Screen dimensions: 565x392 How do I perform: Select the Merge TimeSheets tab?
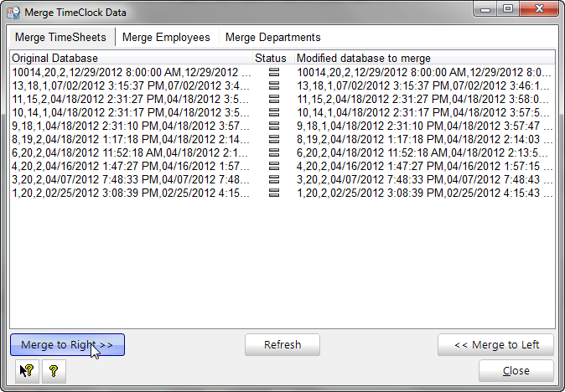click(x=61, y=38)
